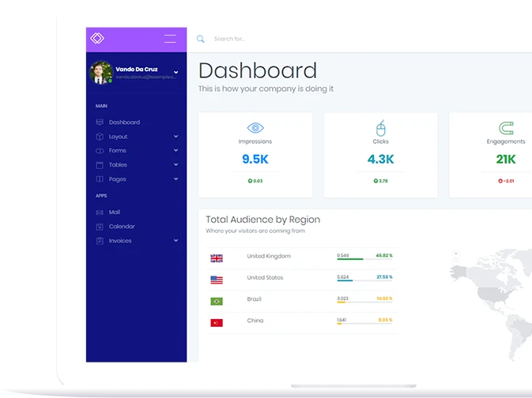Image resolution: width=532 pixels, height=398 pixels.
Task: Open Vando Da Cruz profile avatar
Action: 100,72
